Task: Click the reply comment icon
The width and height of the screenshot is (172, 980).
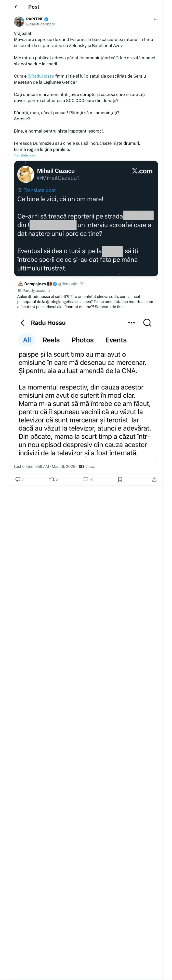Action: click(18, 479)
